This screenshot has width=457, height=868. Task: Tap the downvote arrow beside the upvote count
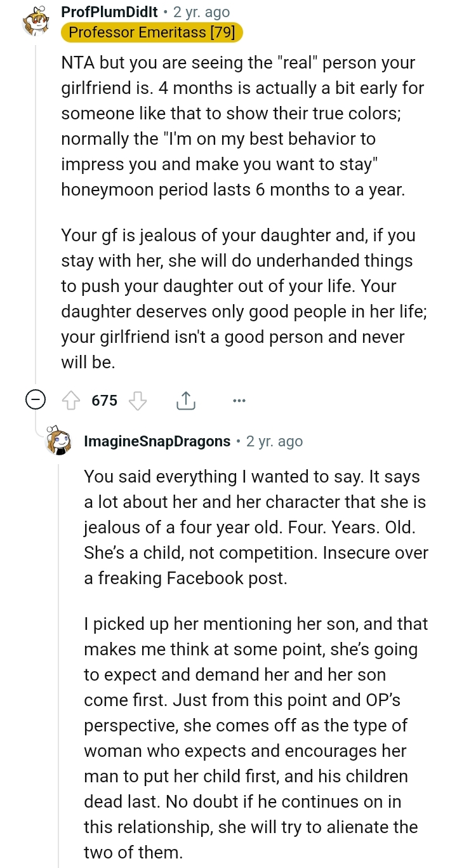point(138,400)
